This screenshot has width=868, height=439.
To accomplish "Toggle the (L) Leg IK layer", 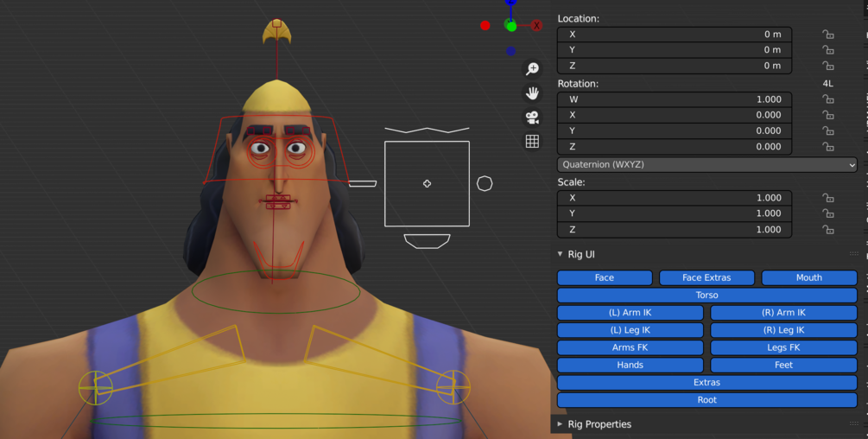I will [630, 330].
